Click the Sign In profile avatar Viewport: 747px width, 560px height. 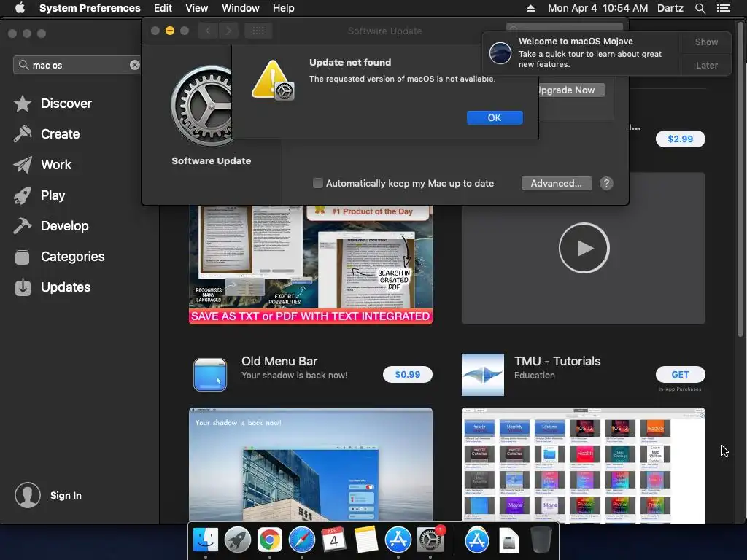coord(28,495)
